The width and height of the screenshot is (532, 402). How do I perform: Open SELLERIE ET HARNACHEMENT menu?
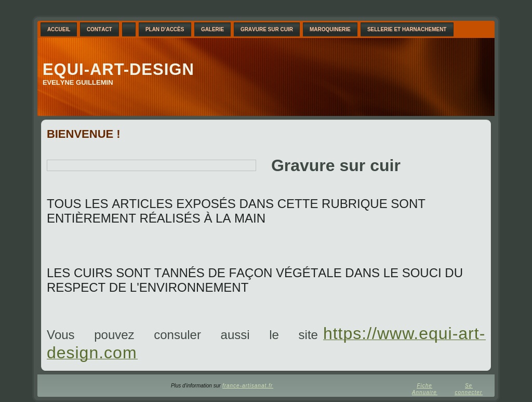point(407,29)
